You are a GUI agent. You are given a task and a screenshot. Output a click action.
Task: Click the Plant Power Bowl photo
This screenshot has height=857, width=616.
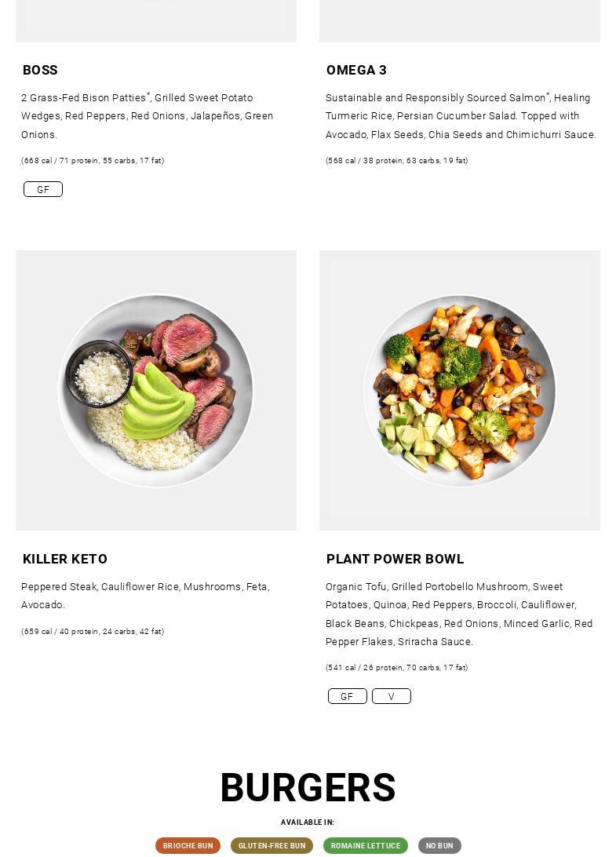pyautogui.click(x=460, y=390)
